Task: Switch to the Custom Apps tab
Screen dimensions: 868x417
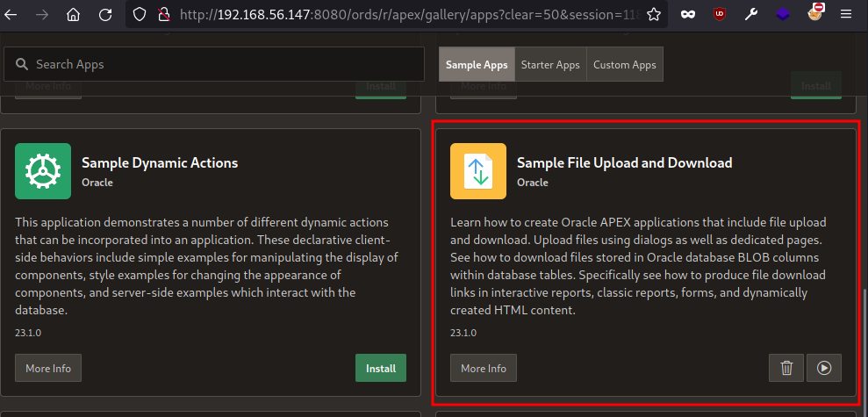Action: tap(624, 64)
